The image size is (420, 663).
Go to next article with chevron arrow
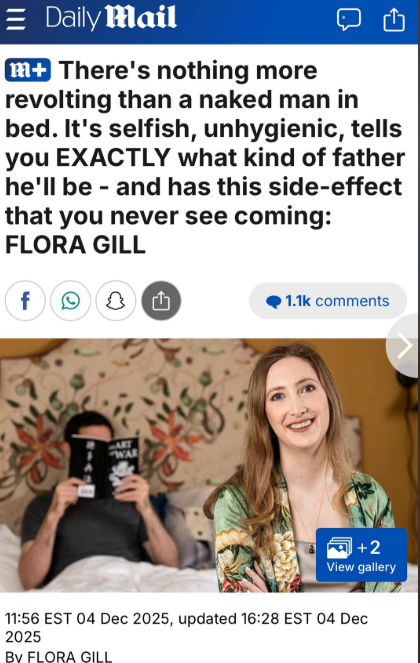[404, 345]
